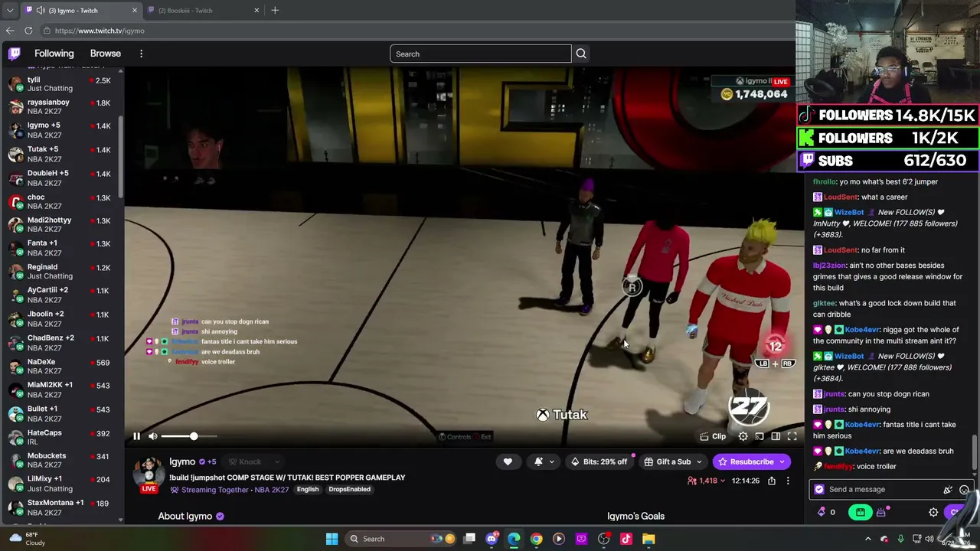Image resolution: width=980 pixels, height=551 pixels.
Task: Open the video player settings gear
Action: pos(743,436)
